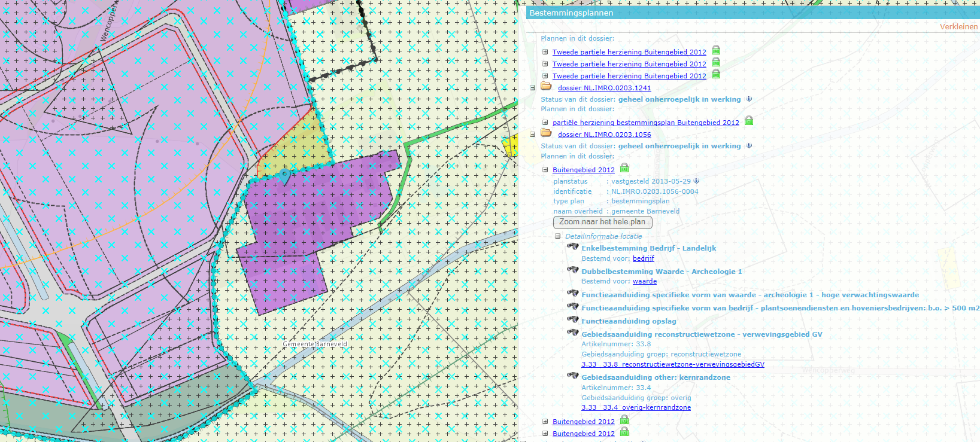This screenshot has width=980, height=442.
Task: Click green lock icon beside partiële herziening bestemmingsplan
Action: click(748, 121)
